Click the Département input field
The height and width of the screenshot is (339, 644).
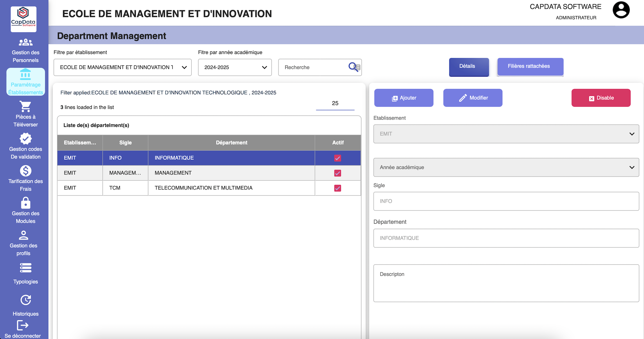tap(506, 238)
